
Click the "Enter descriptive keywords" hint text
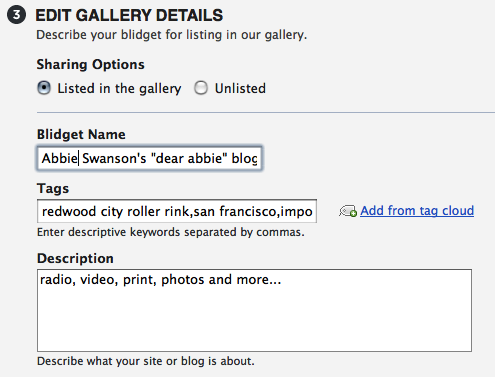tap(171, 232)
